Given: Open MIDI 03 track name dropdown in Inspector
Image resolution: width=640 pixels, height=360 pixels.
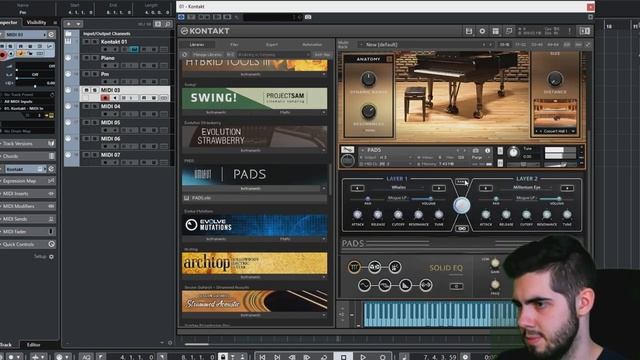Looking at the screenshot, I should coord(44,35).
